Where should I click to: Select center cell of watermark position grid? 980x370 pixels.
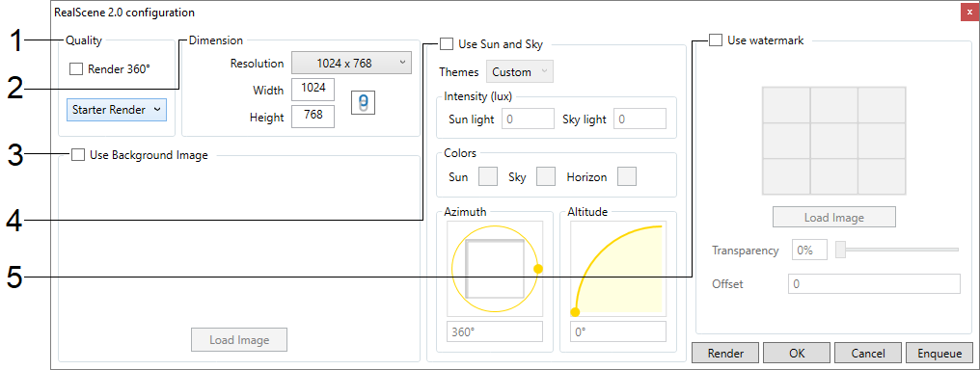coord(833,141)
